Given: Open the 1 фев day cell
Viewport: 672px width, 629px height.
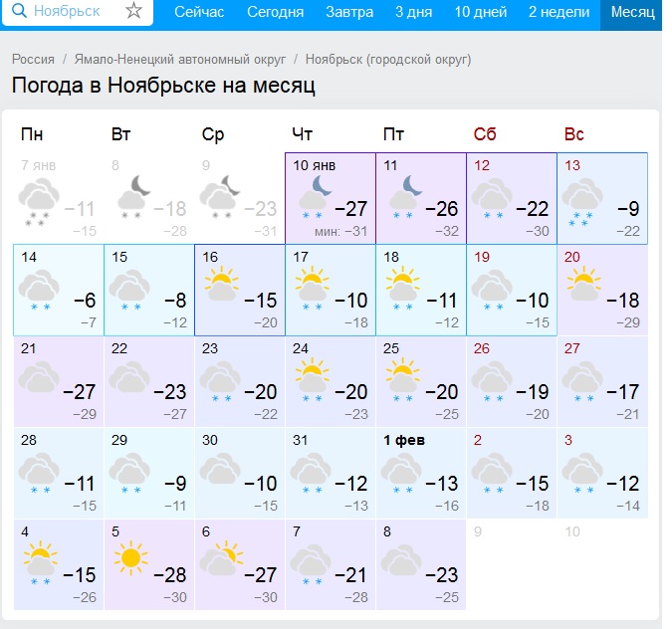Looking at the screenshot, I should pos(421,473).
